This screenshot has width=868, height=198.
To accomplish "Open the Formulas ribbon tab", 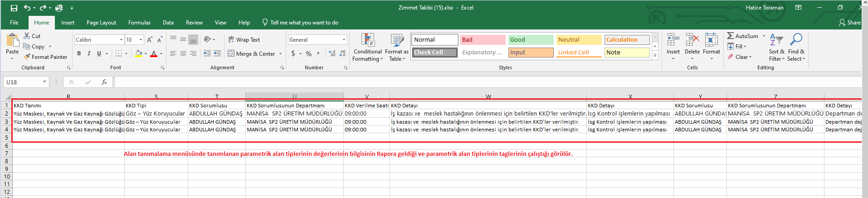I will coord(139,23).
